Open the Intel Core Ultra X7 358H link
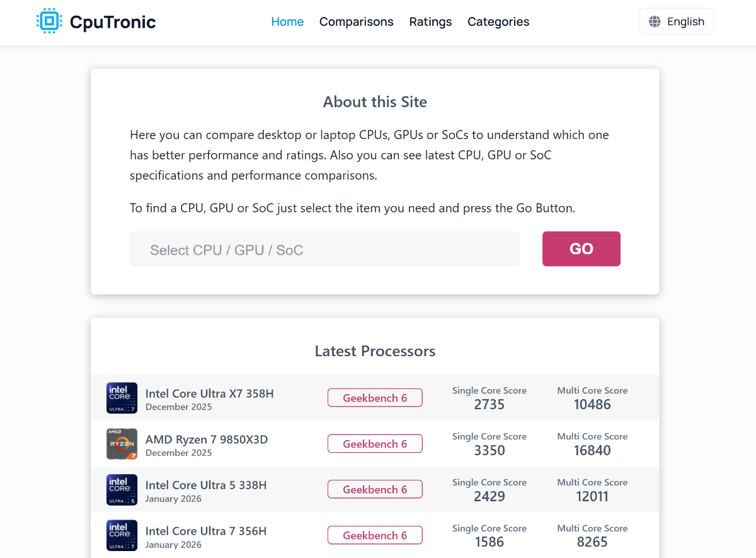This screenshot has height=558, width=756. pos(209,393)
